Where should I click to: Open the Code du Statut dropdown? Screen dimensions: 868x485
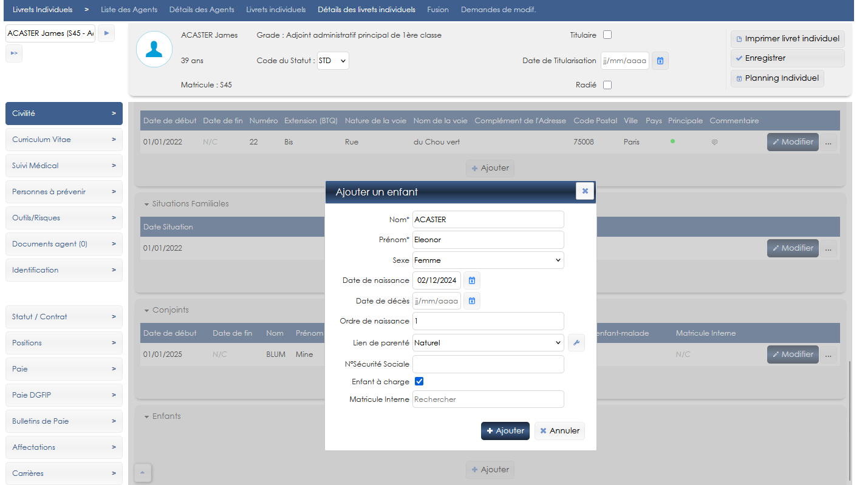(333, 61)
